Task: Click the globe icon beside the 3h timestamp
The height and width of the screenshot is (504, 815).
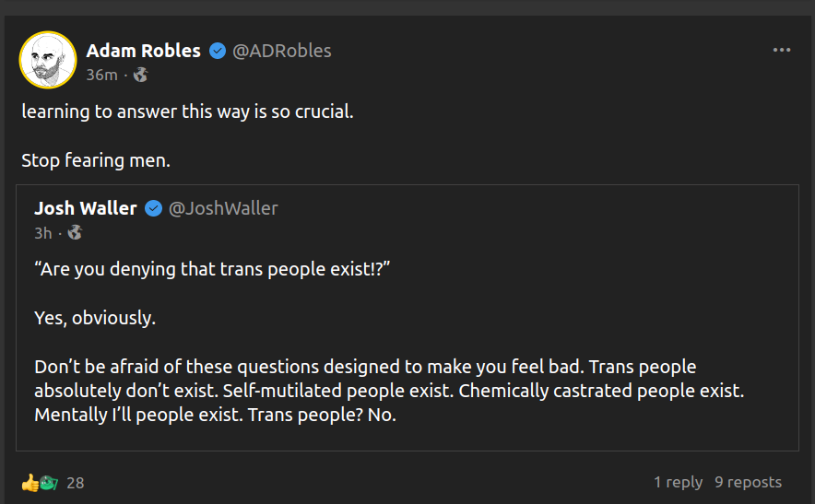Action: tap(75, 233)
